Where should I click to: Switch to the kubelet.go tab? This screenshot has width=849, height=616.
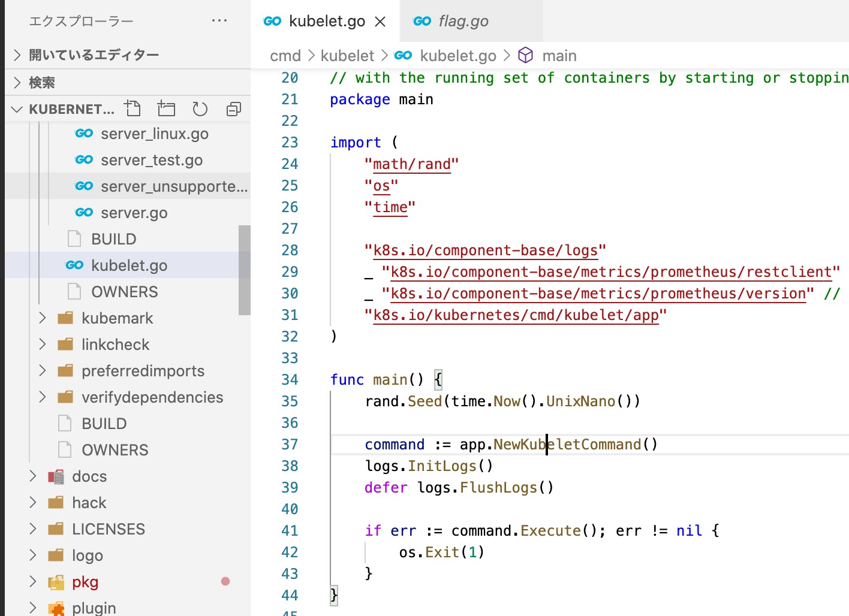(x=324, y=21)
